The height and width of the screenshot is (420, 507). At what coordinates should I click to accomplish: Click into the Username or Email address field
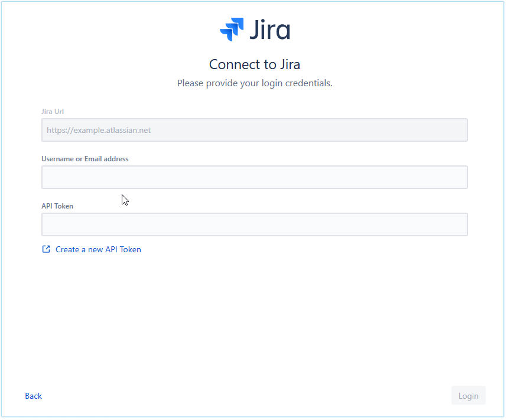click(x=254, y=177)
